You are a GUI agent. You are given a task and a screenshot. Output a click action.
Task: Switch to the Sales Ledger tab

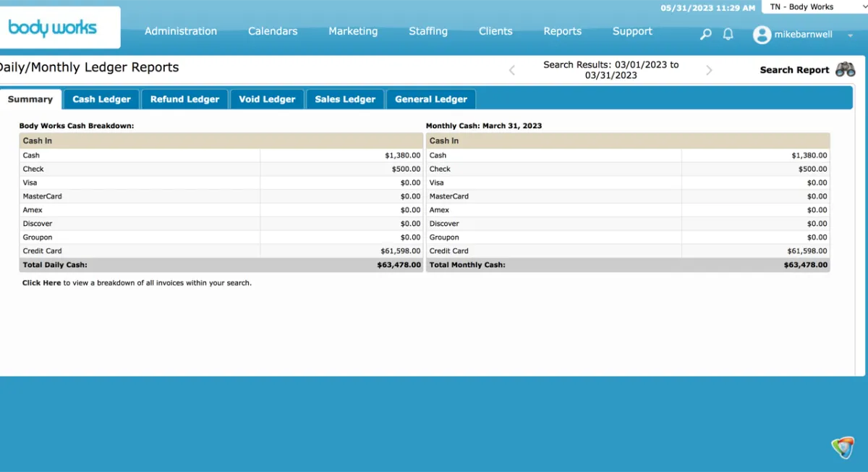pos(345,99)
